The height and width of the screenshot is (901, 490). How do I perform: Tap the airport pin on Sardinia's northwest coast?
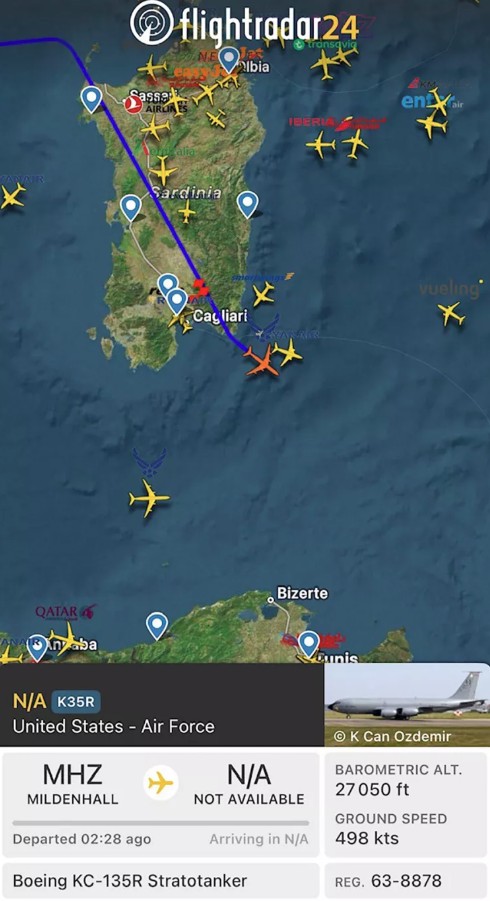[91, 99]
